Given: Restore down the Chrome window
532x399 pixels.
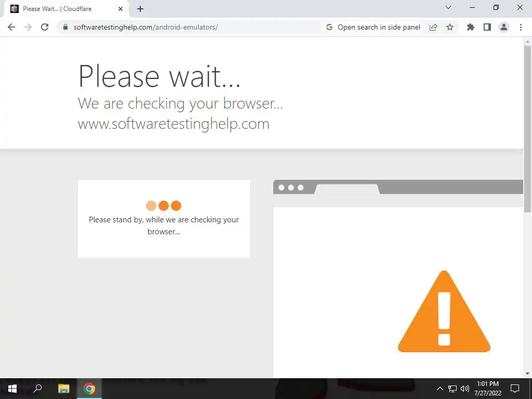Looking at the screenshot, I should pos(496,7).
